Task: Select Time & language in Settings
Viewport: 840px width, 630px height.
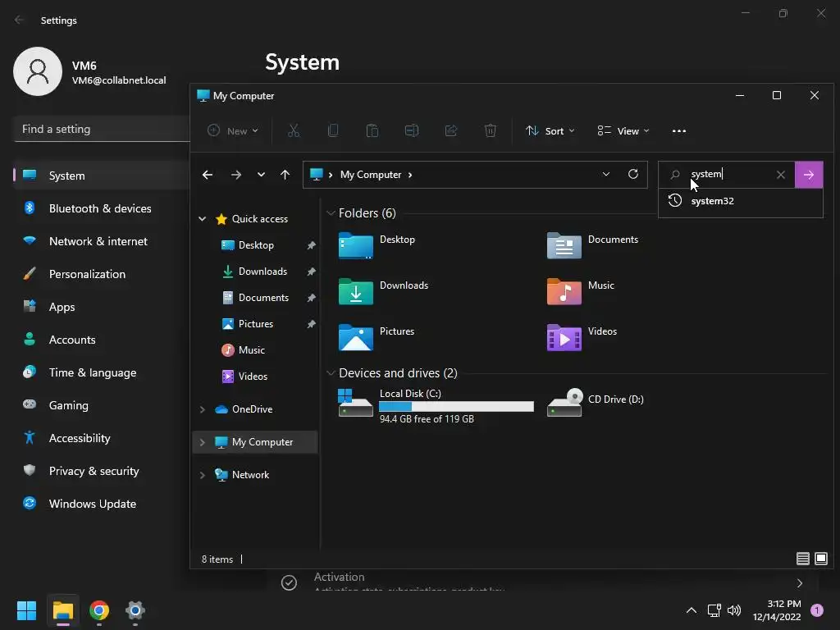Action: click(x=100, y=372)
